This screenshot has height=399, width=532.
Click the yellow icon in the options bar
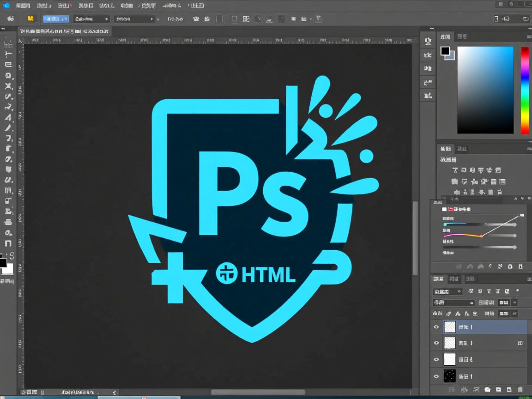[x=30, y=19]
